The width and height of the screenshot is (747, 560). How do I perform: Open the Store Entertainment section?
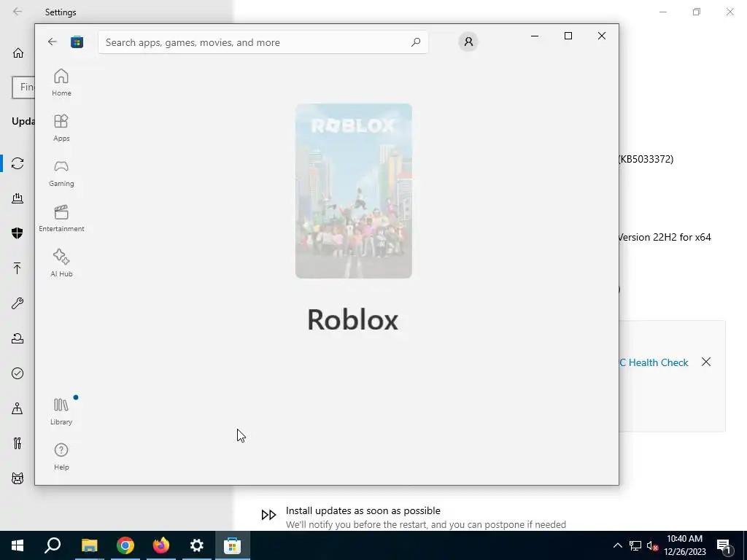[x=61, y=218]
